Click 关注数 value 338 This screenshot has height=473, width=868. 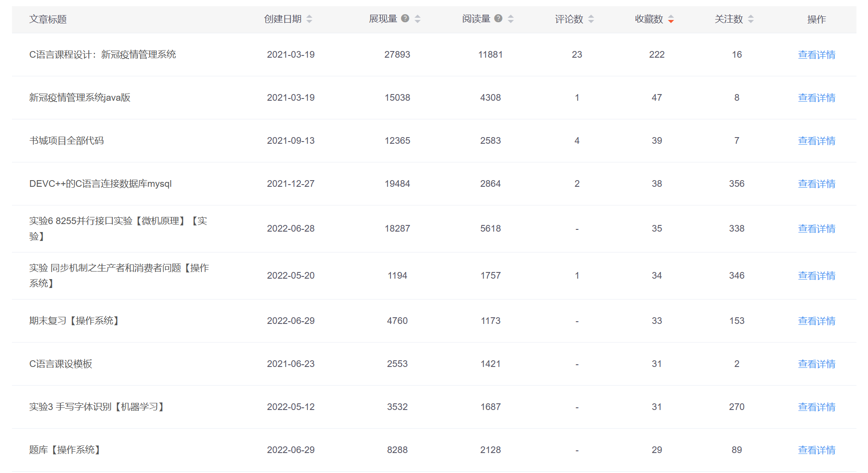(737, 229)
